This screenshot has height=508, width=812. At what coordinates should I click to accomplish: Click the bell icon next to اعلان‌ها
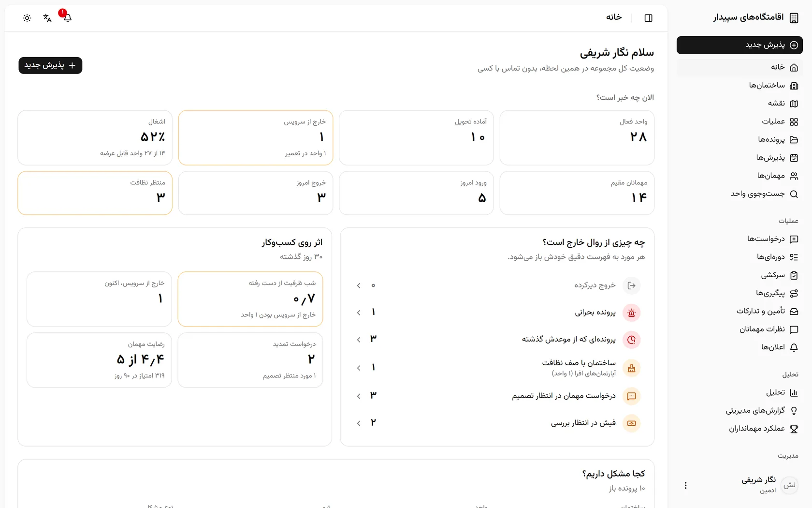tap(794, 347)
